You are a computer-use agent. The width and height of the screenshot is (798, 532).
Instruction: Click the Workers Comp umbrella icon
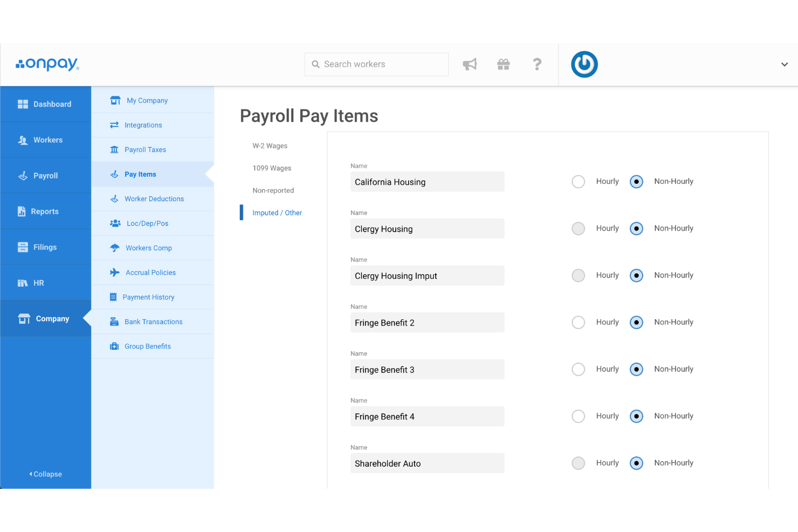[115, 248]
